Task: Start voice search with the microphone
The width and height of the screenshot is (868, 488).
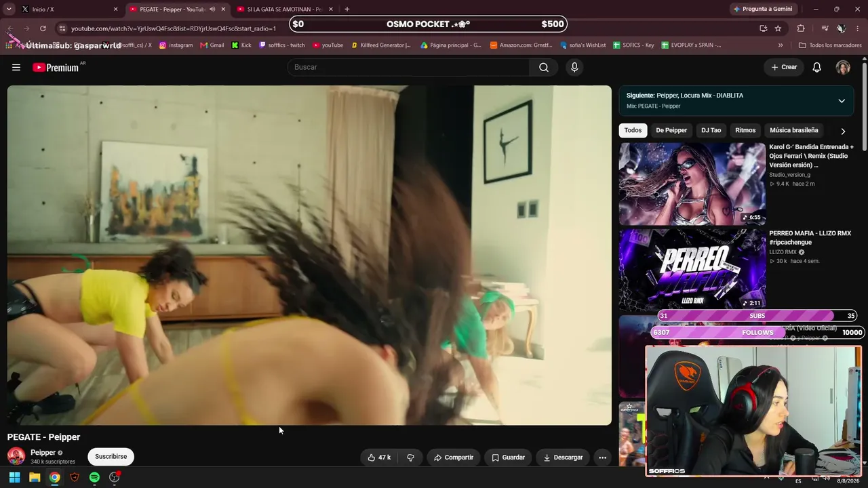Action: pyautogui.click(x=574, y=67)
